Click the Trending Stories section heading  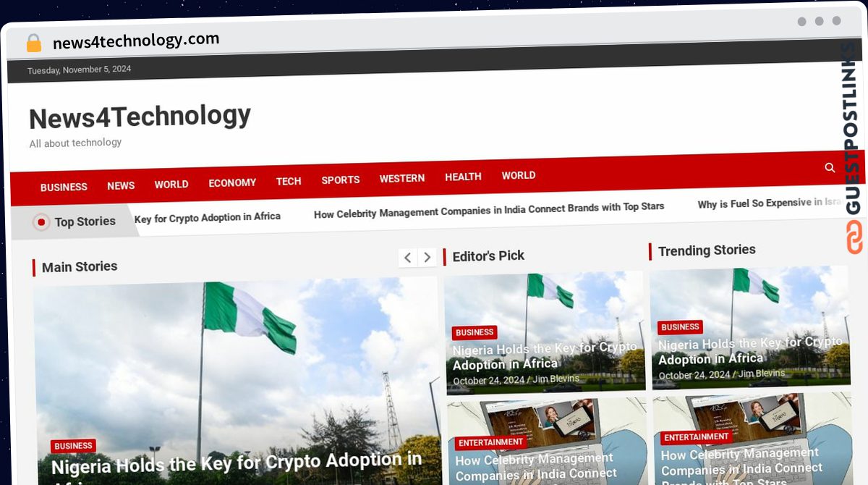[x=707, y=250]
